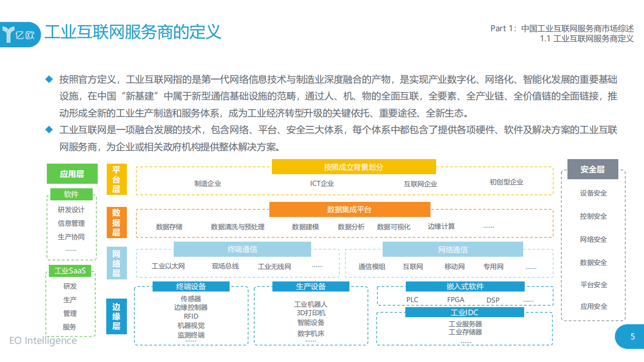The width and height of the screenshot is (644, 362).
Task: Click the orange 数据集成平台 banner
Action: (x=350, y=209)
